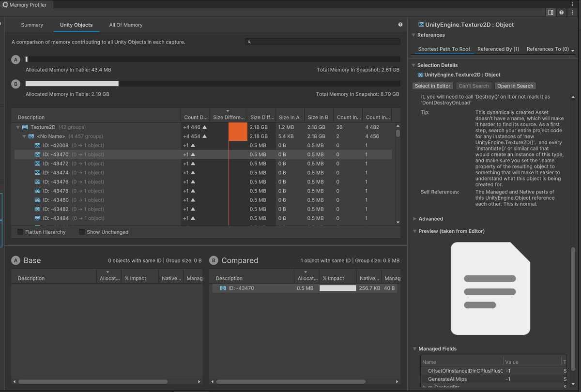The image size is (581, 392).
Task: Click the texture icon for ID: -43474
Action: coord(38,173)
